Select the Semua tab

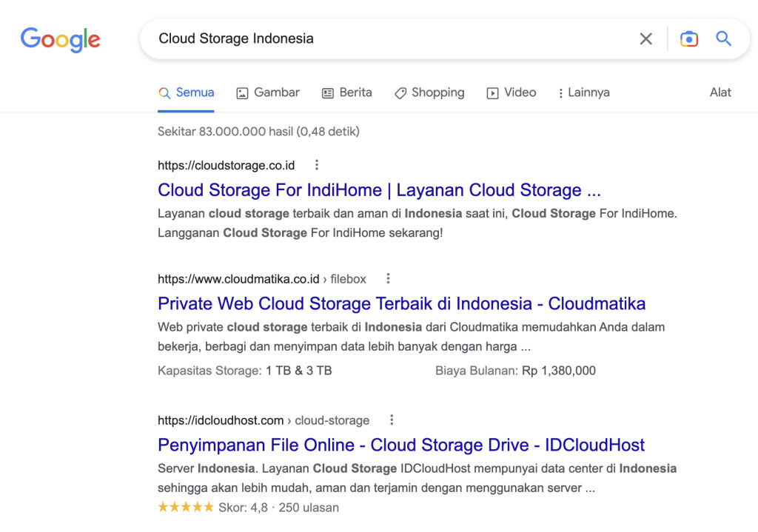(186, 92)
